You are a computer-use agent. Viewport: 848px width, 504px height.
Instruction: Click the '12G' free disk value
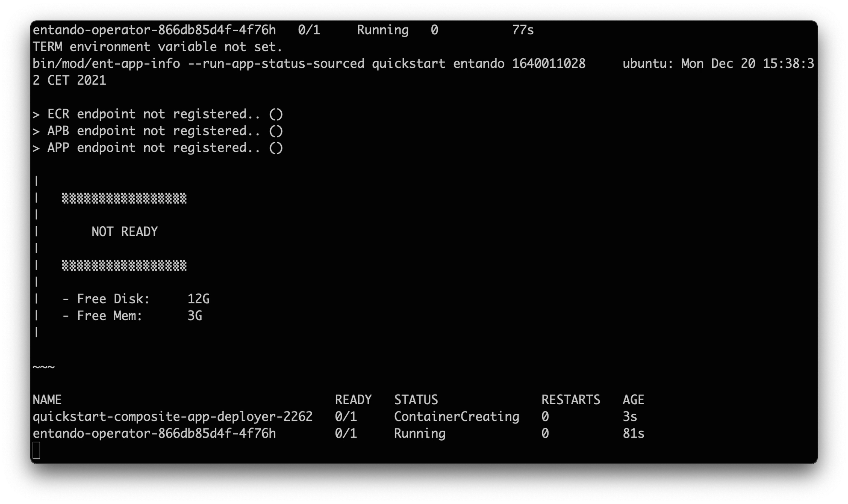tap(198, 299)
